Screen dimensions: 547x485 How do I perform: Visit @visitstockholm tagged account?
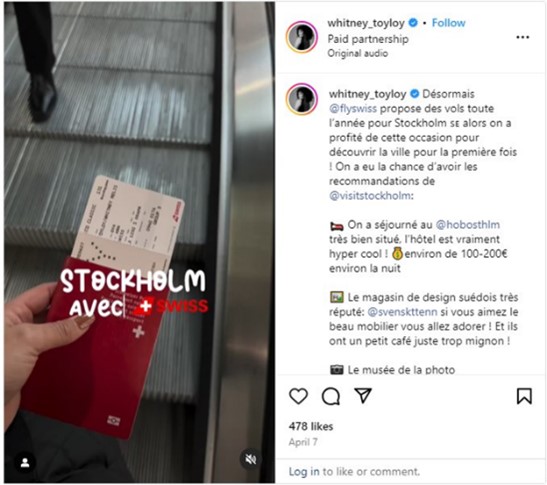pos(370,195)
